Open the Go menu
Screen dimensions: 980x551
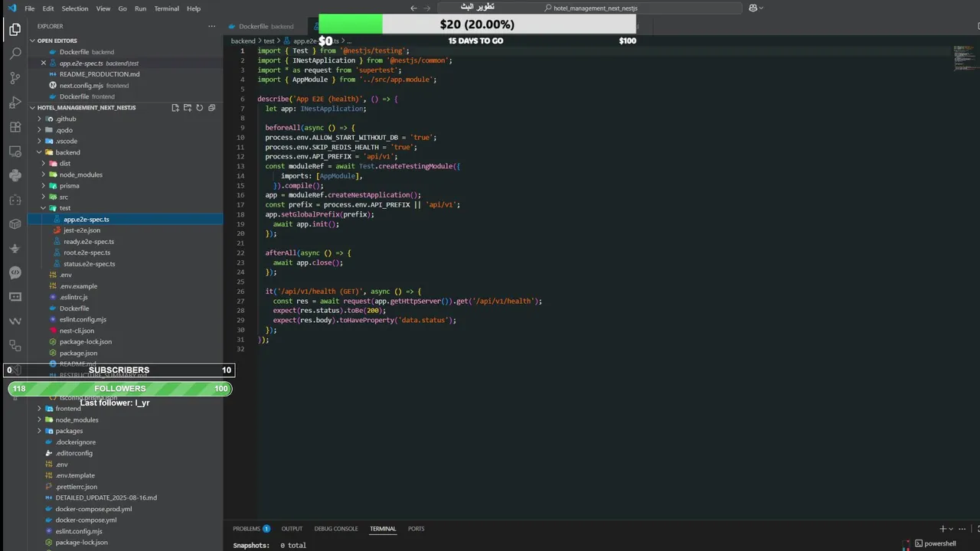[x=122, y=8]
